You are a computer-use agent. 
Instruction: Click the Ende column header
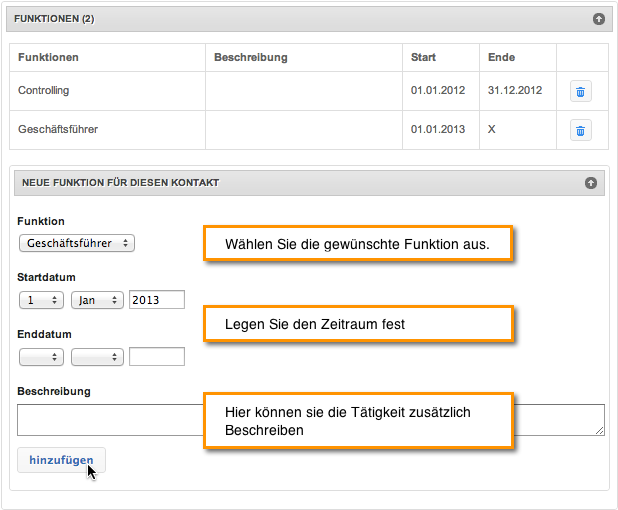click(501, 58)
